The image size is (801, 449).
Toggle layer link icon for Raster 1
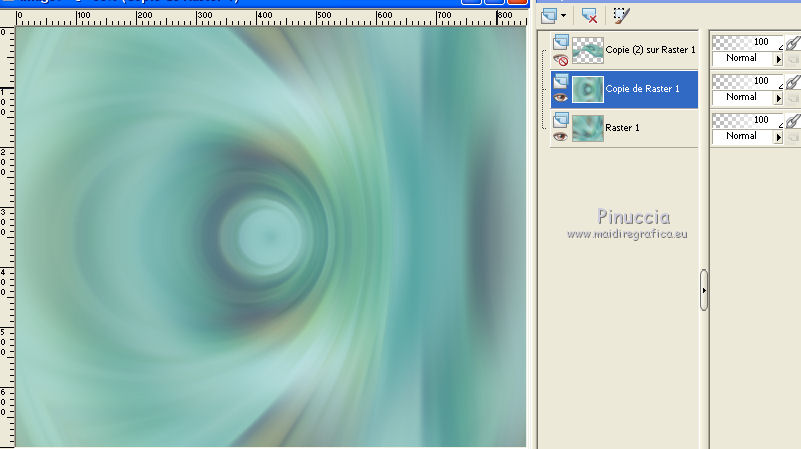tap(793, 121)
